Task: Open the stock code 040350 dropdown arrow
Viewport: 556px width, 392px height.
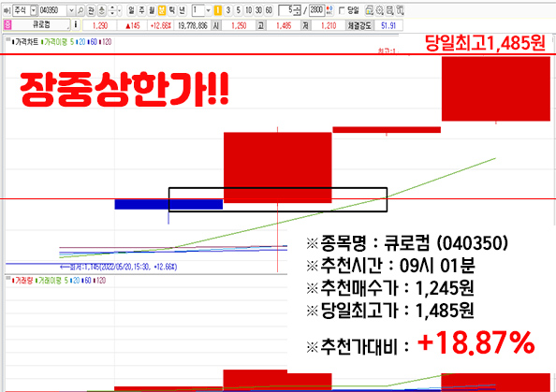Action: 71,10
